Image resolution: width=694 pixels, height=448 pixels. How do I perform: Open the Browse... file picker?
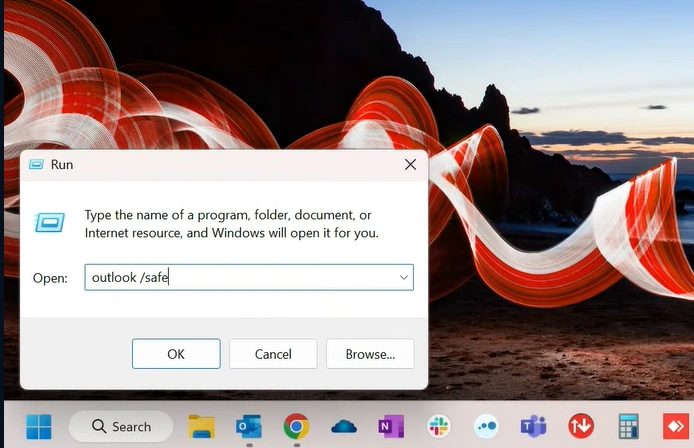pos(370,354)
